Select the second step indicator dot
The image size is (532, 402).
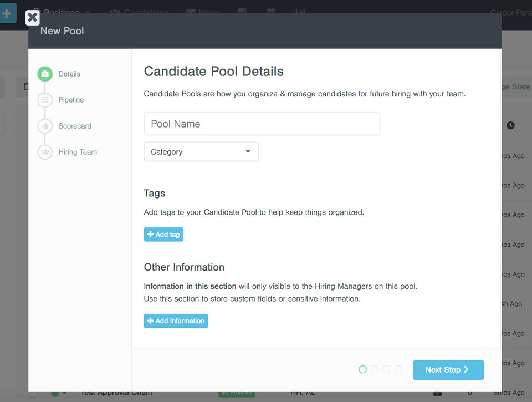(375, 369)
